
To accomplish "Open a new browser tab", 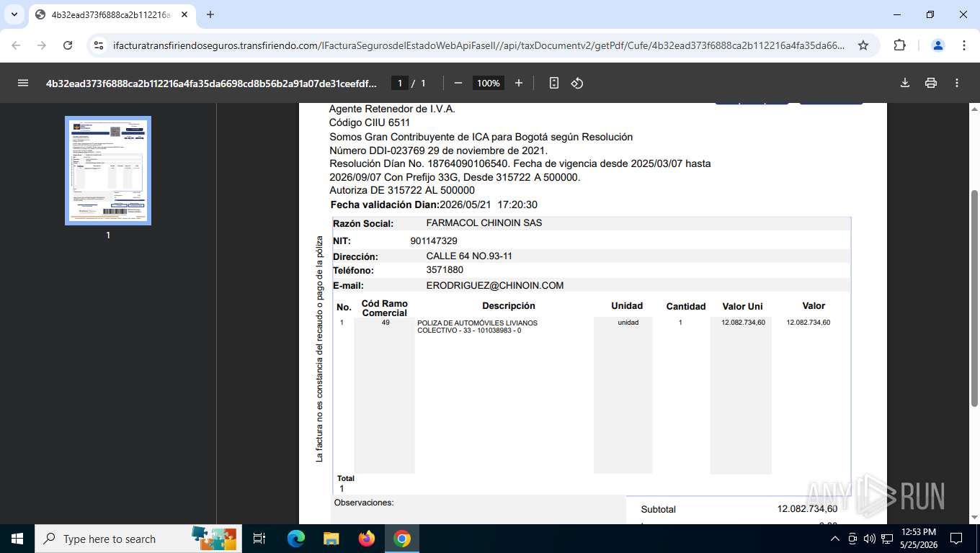I will [210, 14].
